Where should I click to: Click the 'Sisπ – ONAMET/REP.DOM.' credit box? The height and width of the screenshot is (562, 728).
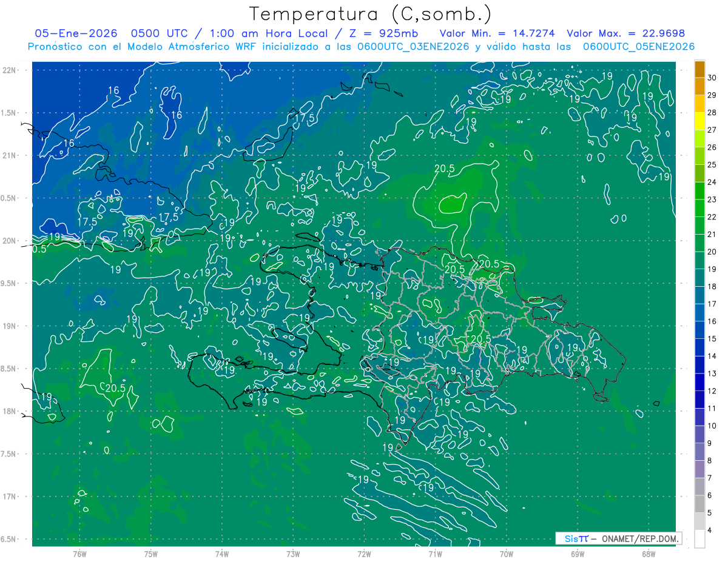618,538
